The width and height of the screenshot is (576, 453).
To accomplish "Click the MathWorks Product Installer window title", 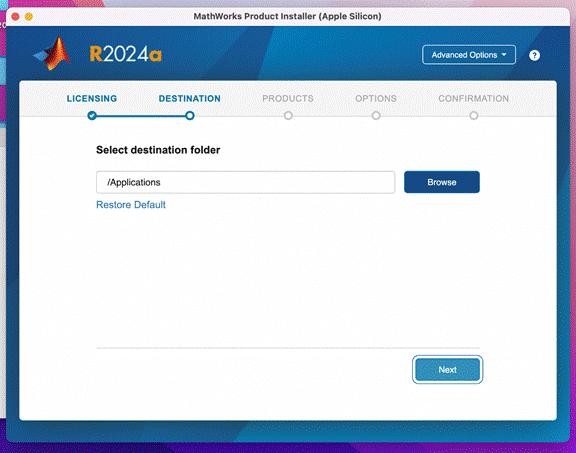I will 287,16.
